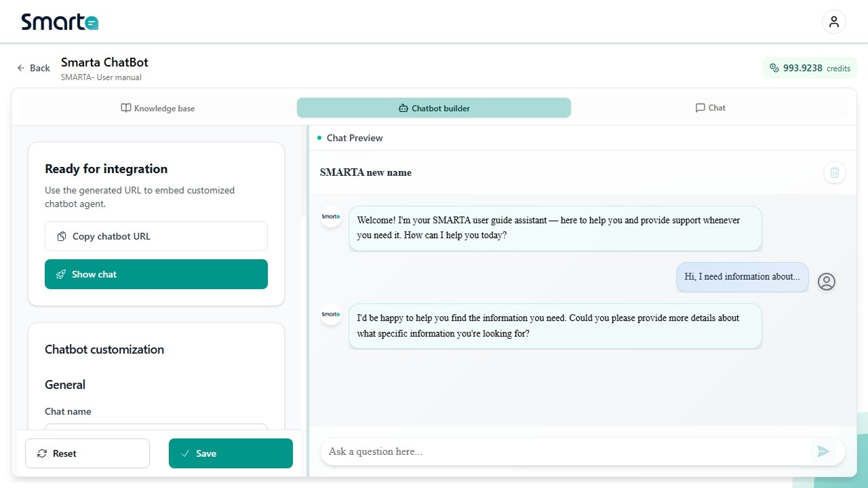Click the 'Chat Preview' label
This screenshot has width=868, height=488.
click(x=355, y=138)
